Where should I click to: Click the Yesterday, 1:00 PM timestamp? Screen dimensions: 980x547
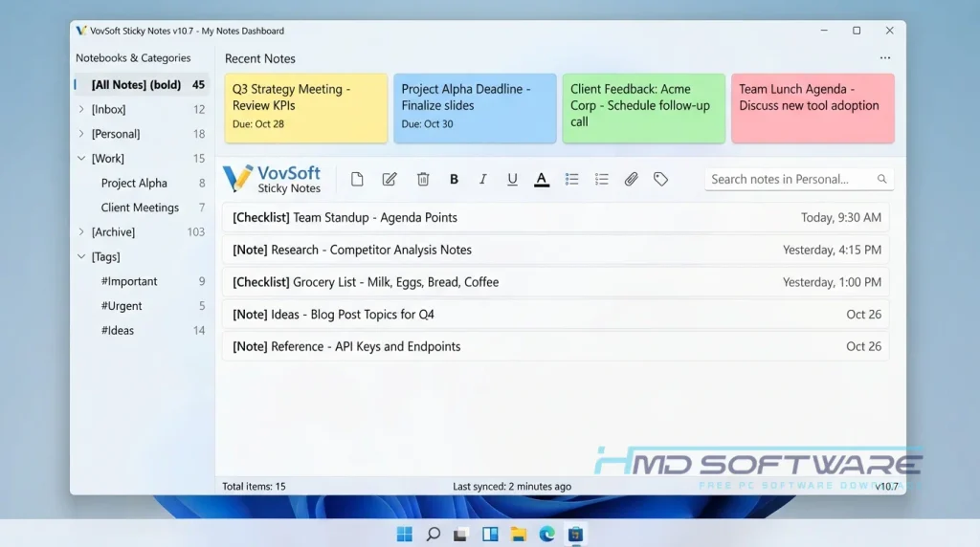[832, 282]
